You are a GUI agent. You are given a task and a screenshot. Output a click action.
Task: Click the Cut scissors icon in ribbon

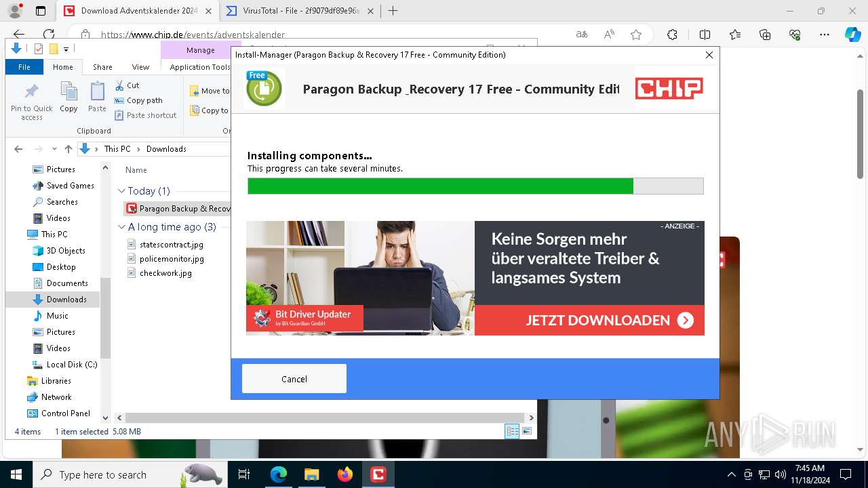pyautogui.click(x=119, y=85)
